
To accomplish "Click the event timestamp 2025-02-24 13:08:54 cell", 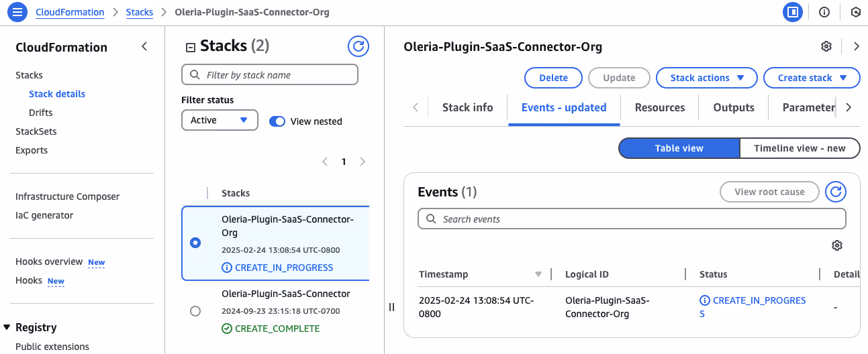I will point(476,307).
